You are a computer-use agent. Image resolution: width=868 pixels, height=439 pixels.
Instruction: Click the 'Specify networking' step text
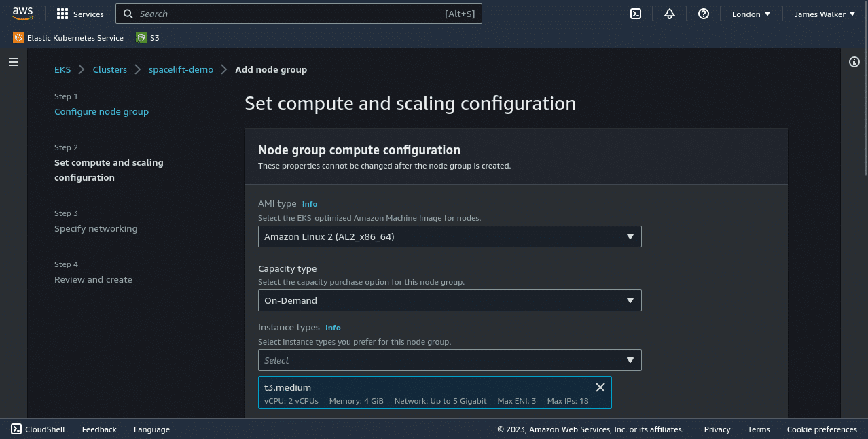point(96,228)
